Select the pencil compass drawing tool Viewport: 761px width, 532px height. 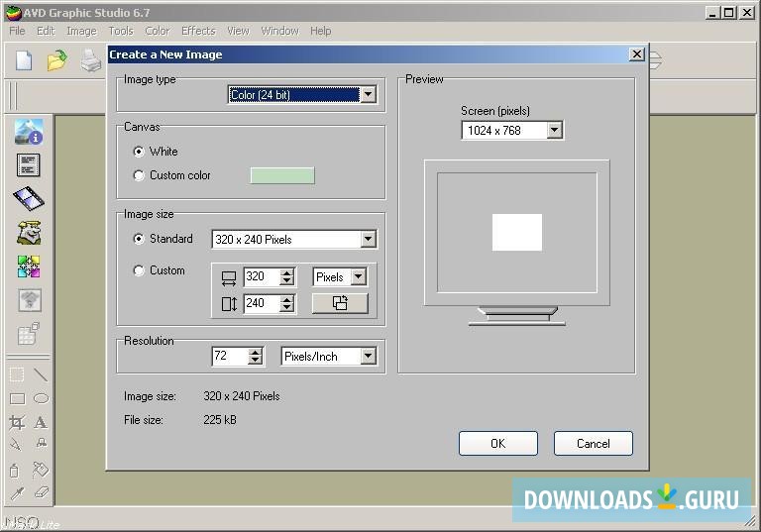click(x=16, y=444)
